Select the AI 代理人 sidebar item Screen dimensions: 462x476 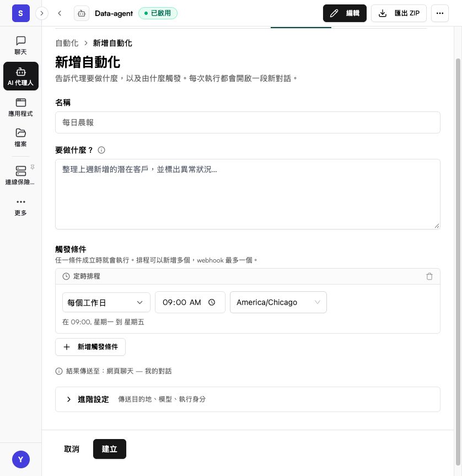pyautogui.click(x=20, y=76)
